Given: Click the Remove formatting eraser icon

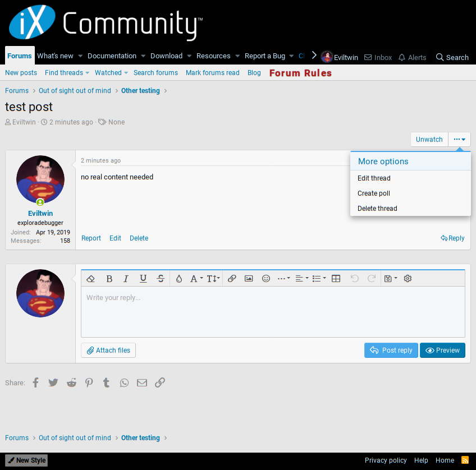Looking at the screenshot, I should pos(90,278).
